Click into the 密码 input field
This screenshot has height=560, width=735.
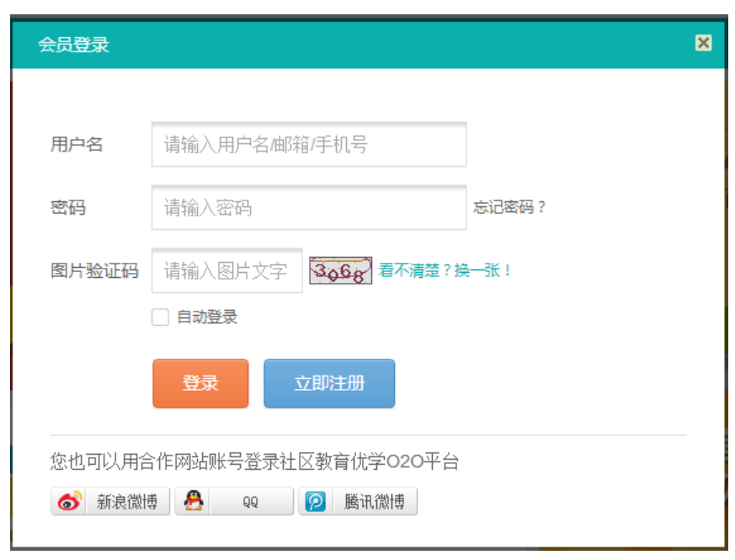pyautogui.click(x=308, y=207)
